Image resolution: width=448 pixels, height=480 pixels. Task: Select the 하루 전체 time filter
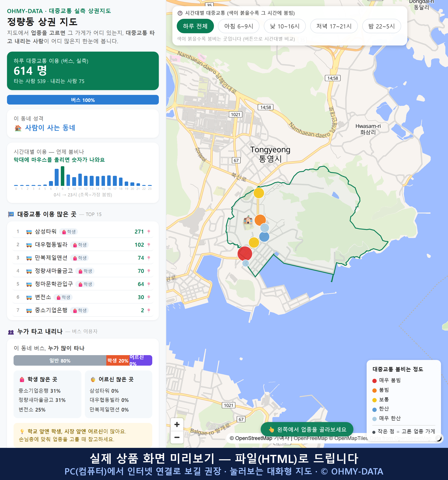point(195,26)
